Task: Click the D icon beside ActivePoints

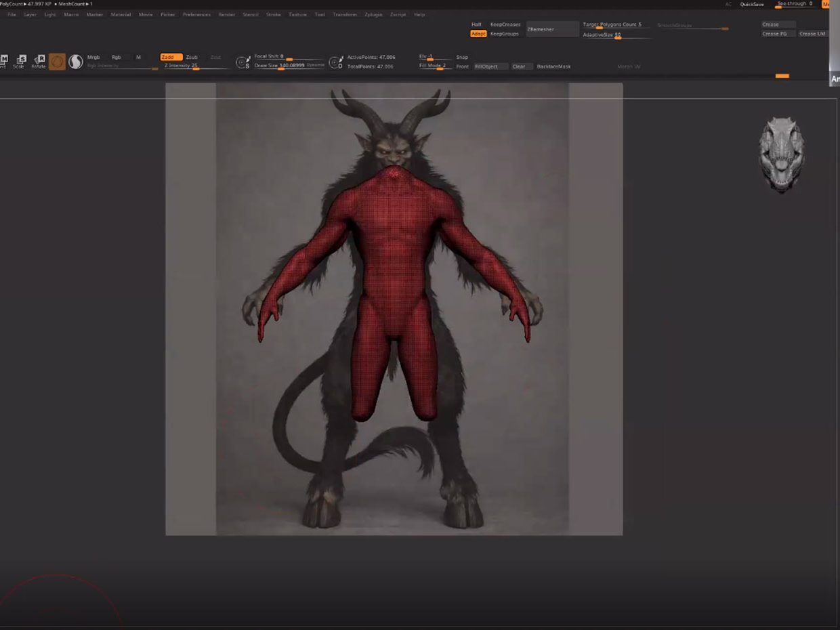Action: point(335,62)
